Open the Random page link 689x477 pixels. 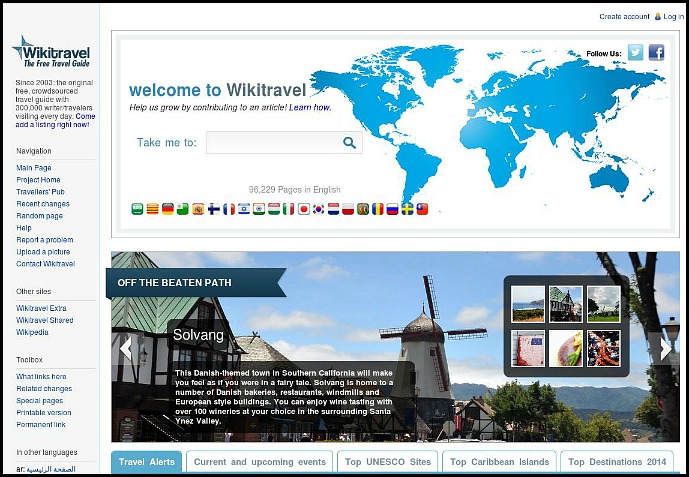39,216
